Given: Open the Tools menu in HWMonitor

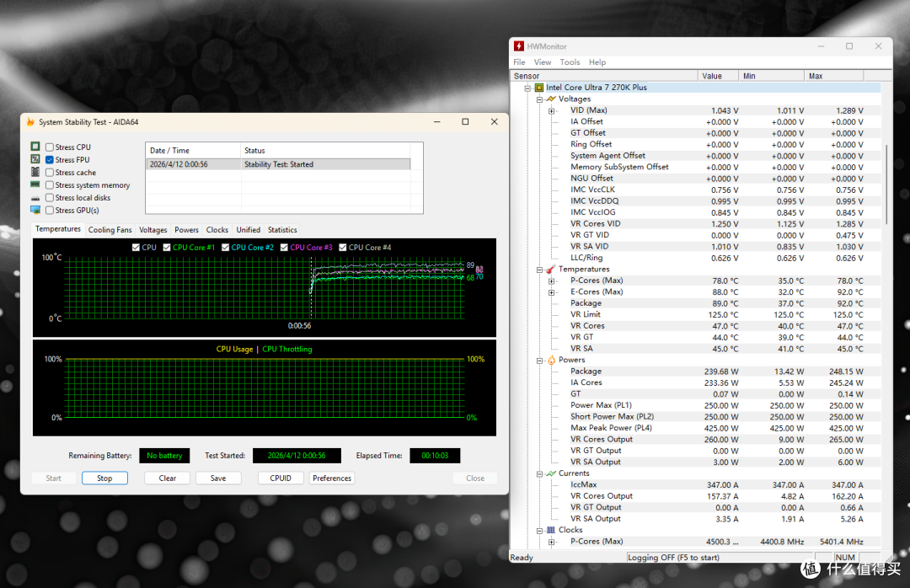Looking at the screenshot, I should coord(570,62).
